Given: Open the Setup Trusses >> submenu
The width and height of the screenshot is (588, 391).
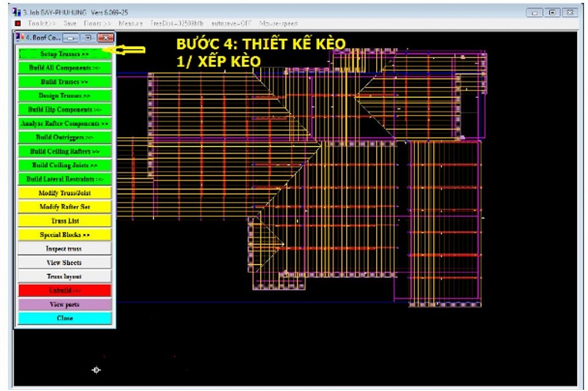Looking at the screenshot, I should pos(64,54).
